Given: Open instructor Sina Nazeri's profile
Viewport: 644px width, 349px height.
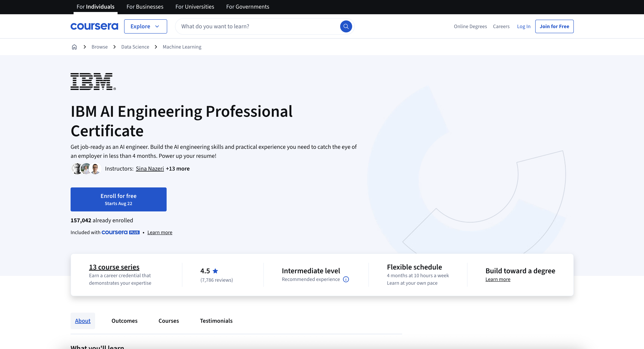Looking at the screenshot, I should [x=150, y=169].
